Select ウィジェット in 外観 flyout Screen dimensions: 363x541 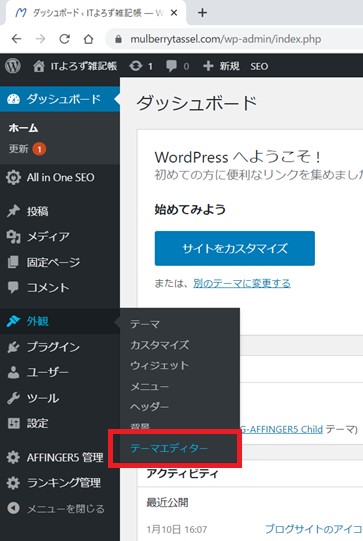(x=160, y=365)
